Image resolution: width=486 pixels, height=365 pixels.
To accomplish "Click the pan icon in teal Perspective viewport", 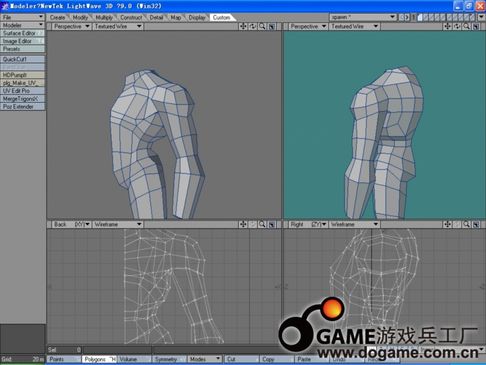I will point(447,26).
